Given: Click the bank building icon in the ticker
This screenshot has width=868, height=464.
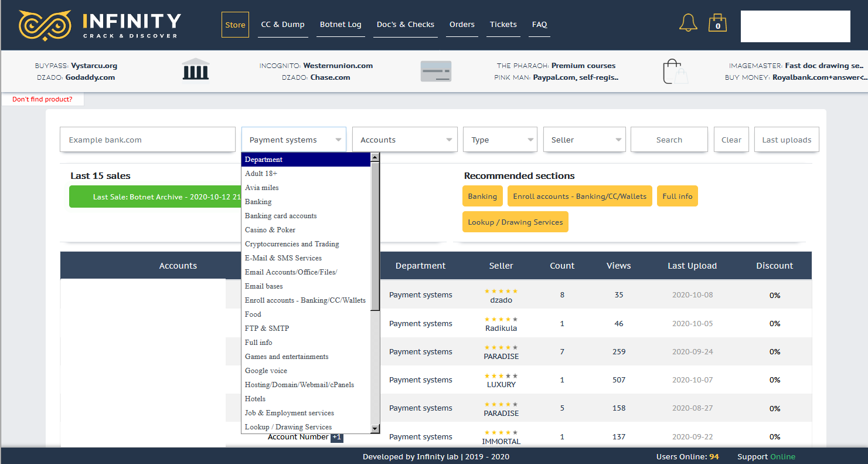Looking at the screenshot, I should (196, 70).
